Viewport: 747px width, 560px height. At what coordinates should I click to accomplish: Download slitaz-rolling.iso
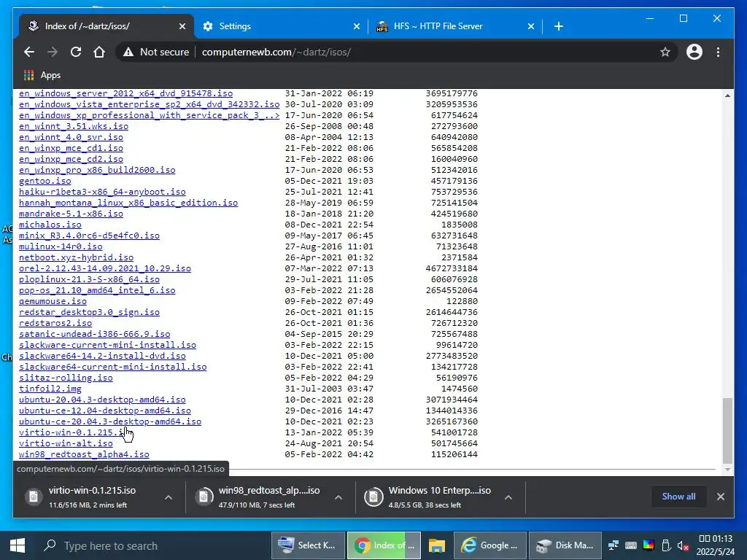click(66, 378)
